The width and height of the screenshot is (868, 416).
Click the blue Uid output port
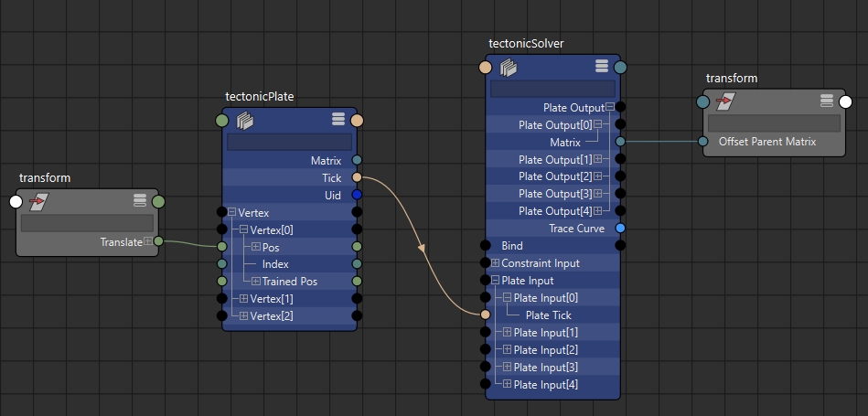[357, 195]
